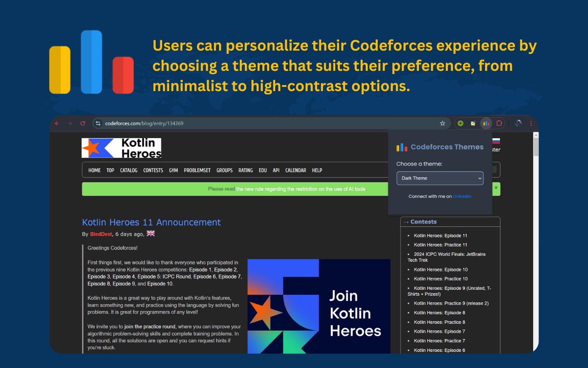Open the green plus extension icon
588x368 pixels.
pyautogui.click(x=460, y=123)
